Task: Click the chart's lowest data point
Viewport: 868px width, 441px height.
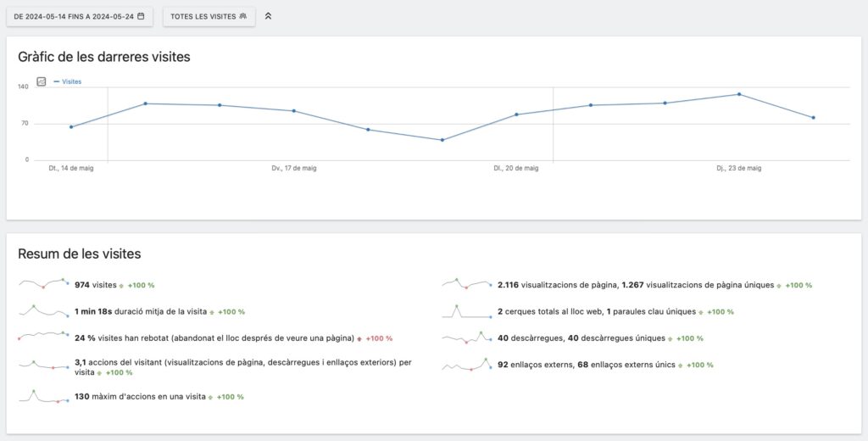Action: click(442, 140)
